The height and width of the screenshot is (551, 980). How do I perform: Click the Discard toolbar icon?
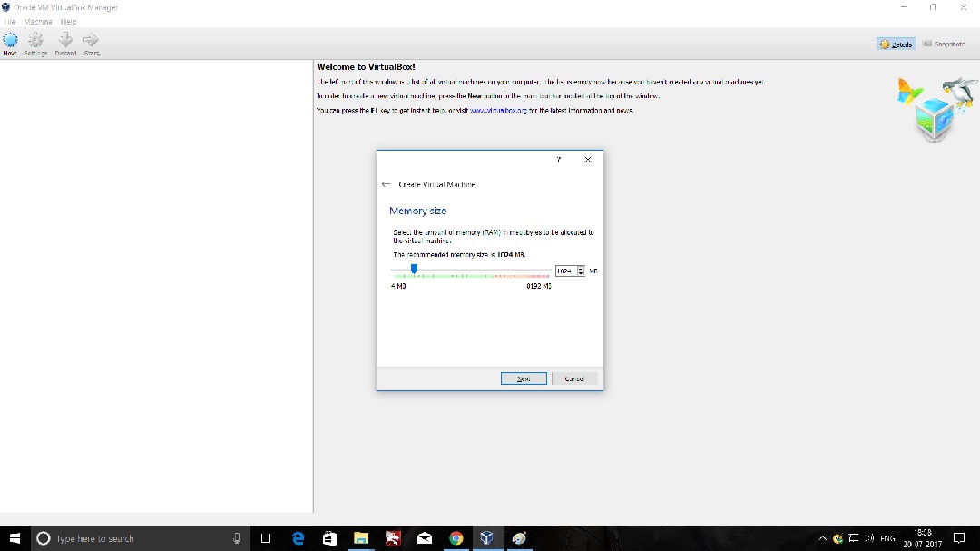[x=65, y=43]
